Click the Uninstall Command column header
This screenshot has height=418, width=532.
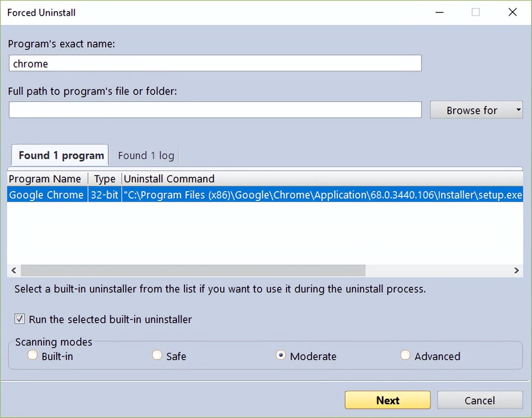[169, 178]
